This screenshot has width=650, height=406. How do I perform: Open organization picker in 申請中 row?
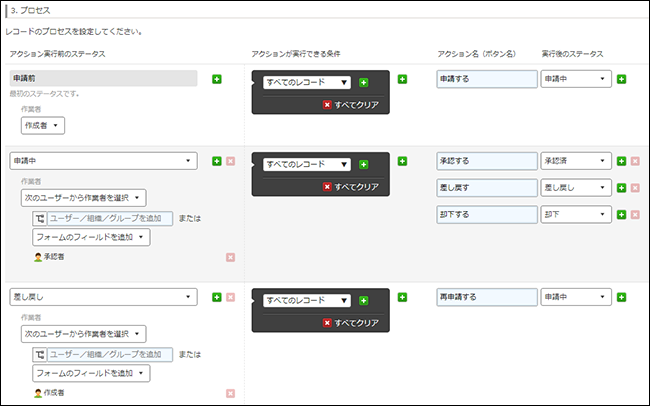40,219
